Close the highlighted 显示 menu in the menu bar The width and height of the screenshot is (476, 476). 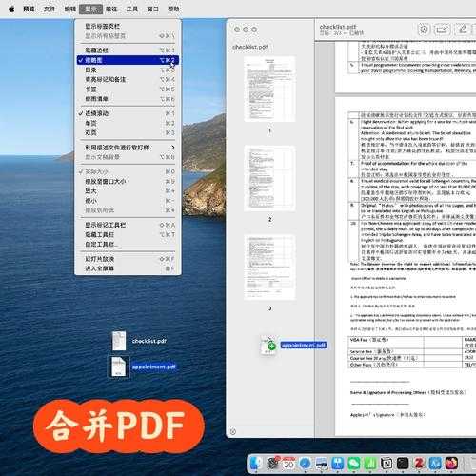[x=90, y=9]
